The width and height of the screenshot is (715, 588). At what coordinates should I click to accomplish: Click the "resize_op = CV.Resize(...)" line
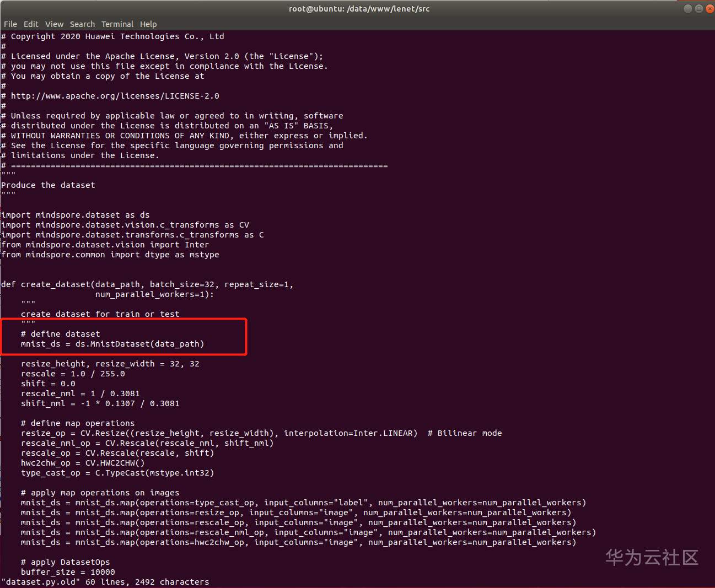click(261, 433)
